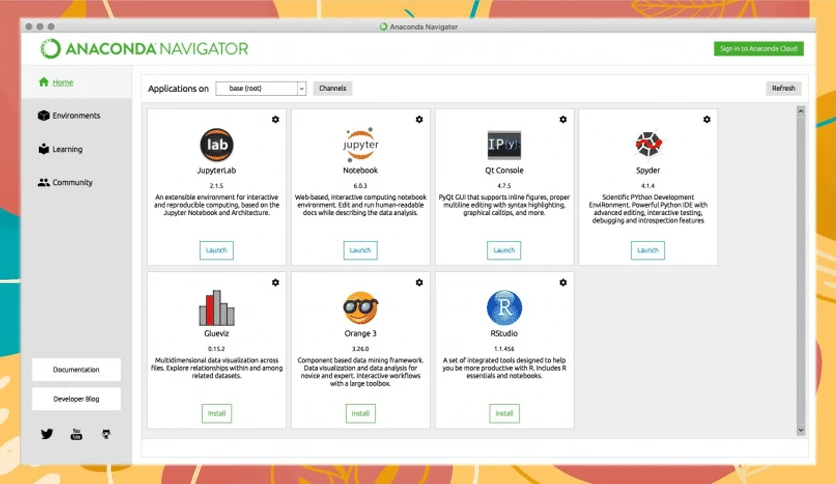Open the GitHub link icon
836x484 pixels.
(106, 434)
